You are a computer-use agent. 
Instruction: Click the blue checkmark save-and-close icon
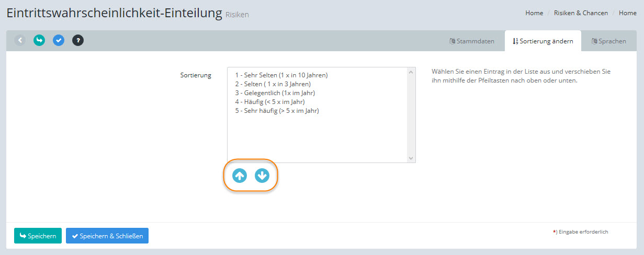[x=59, y=40]
